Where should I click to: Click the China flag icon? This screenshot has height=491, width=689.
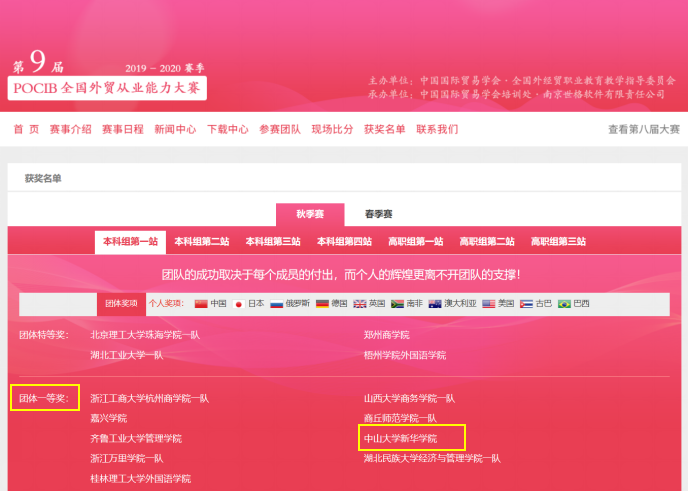(x=201, y=304)
